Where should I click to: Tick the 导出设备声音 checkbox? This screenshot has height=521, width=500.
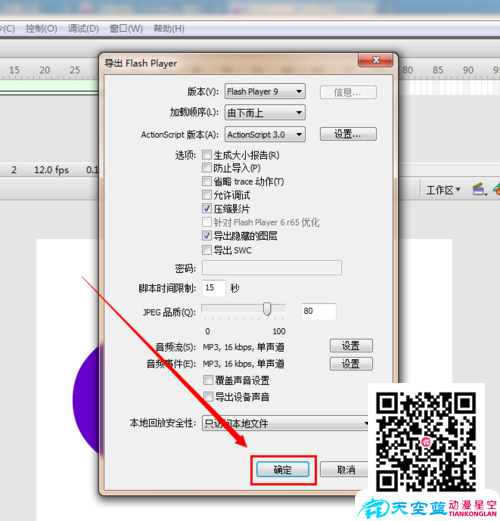pyautogui.click(x=208, y=397)
